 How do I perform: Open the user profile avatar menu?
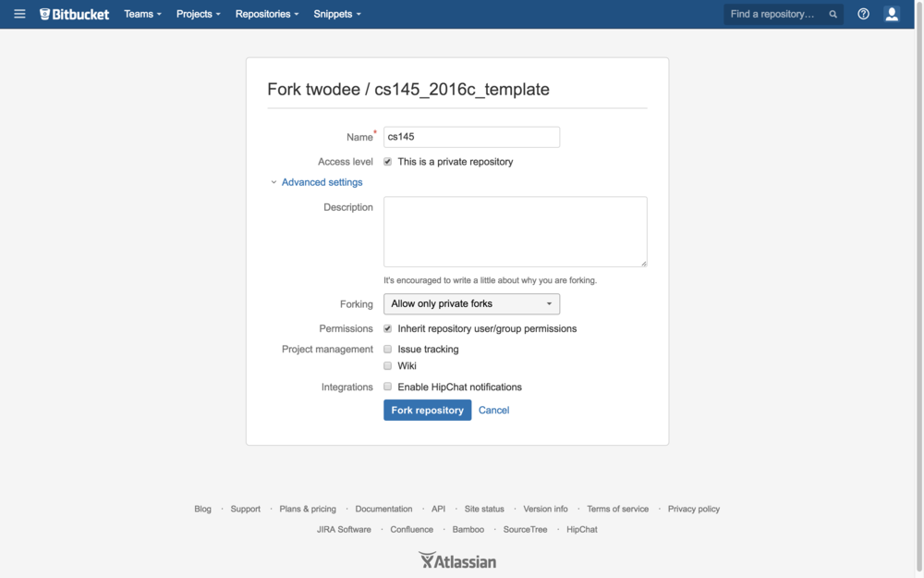click(x=892, y=14)
